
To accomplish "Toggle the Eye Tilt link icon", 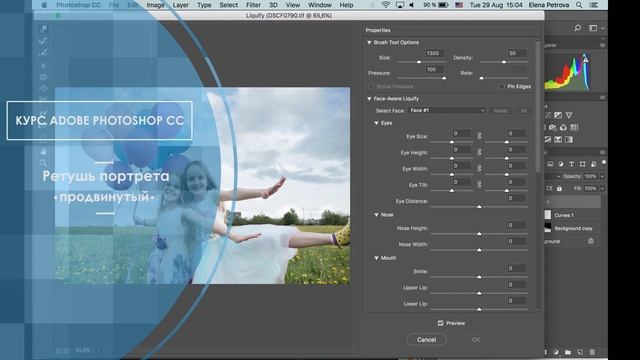I will (x=479, y=184).
